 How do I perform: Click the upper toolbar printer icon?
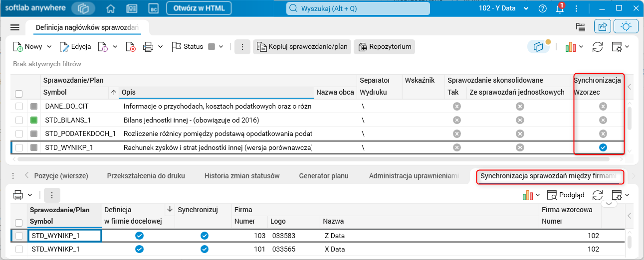(x=148, y=47)
